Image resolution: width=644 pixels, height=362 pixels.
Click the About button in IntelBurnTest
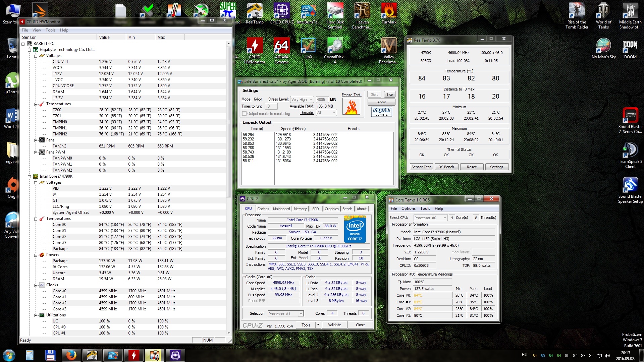[381, 102]
